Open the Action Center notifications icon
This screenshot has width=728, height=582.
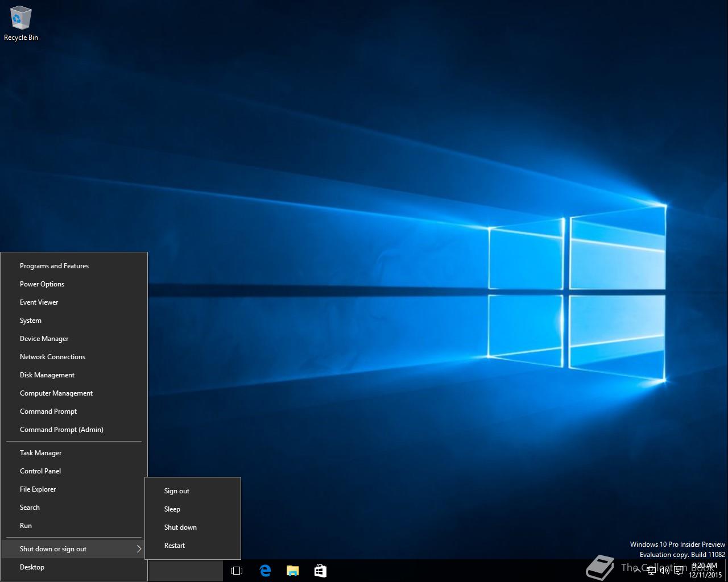[x=679, y=571]
